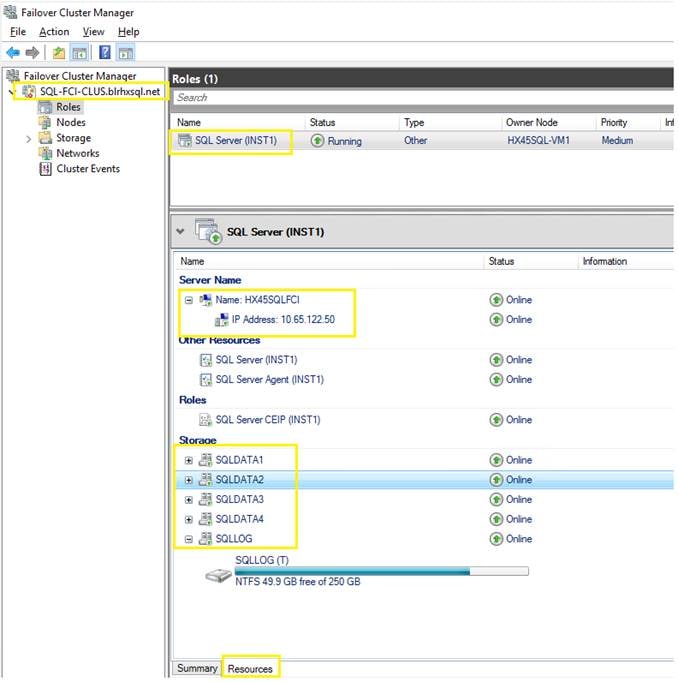Click the Nodes tree node icon
The height and width of the screenshot is (682, 678).
45,123
